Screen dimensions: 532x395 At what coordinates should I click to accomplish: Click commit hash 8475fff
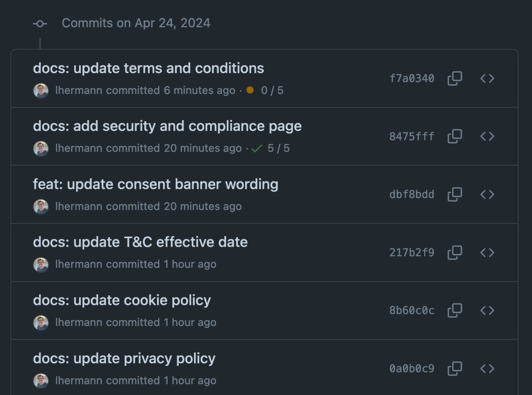411,136
